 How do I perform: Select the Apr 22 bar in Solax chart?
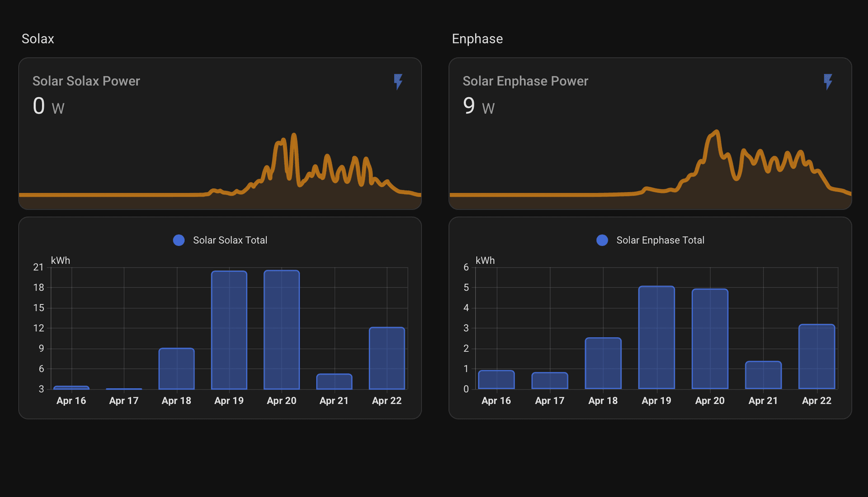click(387, 358)
